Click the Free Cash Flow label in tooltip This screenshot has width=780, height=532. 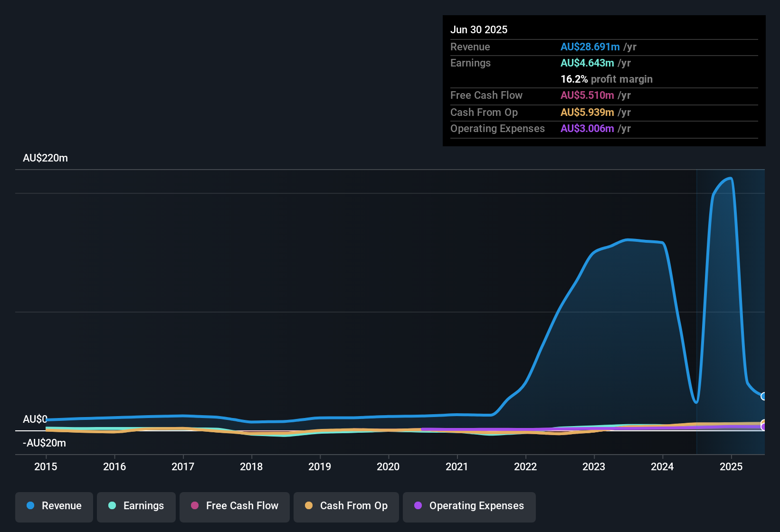pos(486,95)
